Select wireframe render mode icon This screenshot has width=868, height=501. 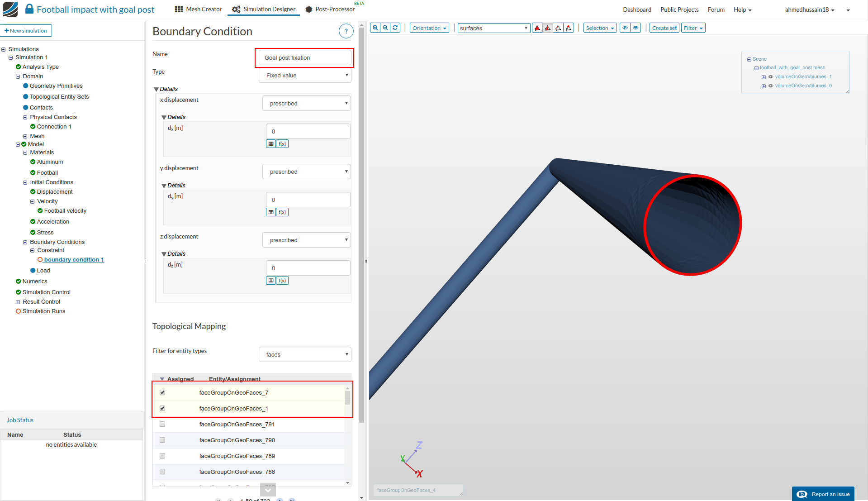(x=558, y=28)
